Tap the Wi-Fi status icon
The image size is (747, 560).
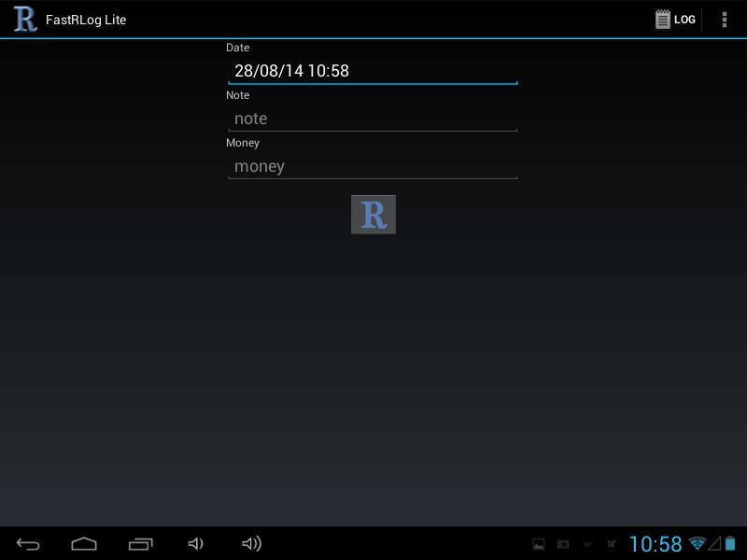(698, 543)
